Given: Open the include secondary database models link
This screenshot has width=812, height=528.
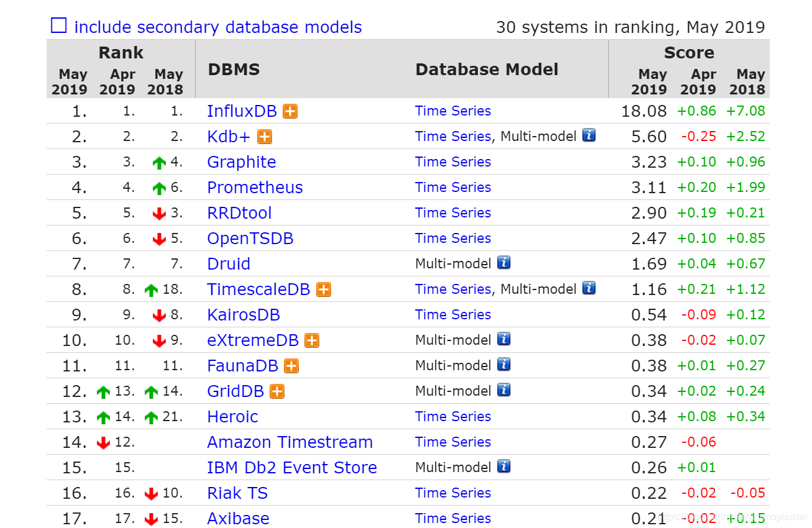Looking at the screenshot, I should [x=217, y=27].
